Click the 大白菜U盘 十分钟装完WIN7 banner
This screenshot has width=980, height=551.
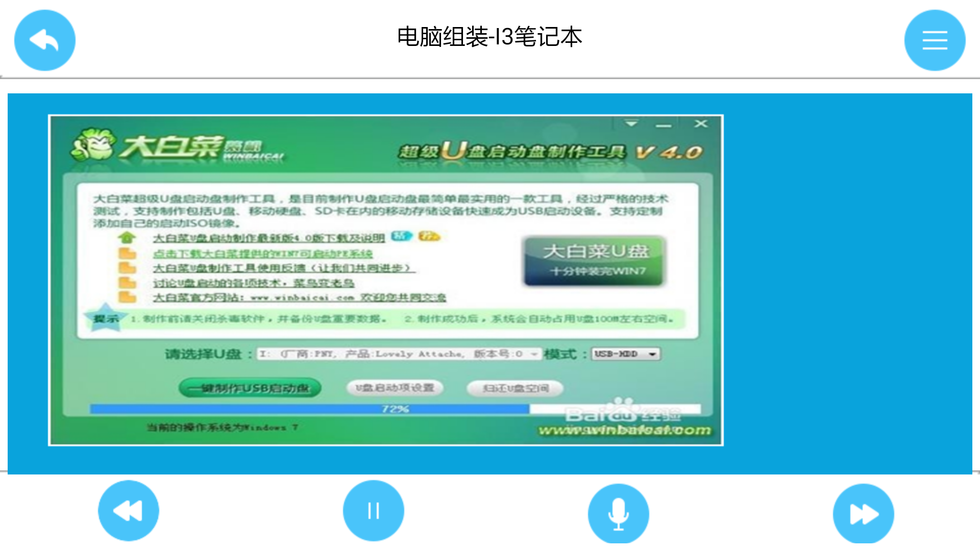pos(595,261)
